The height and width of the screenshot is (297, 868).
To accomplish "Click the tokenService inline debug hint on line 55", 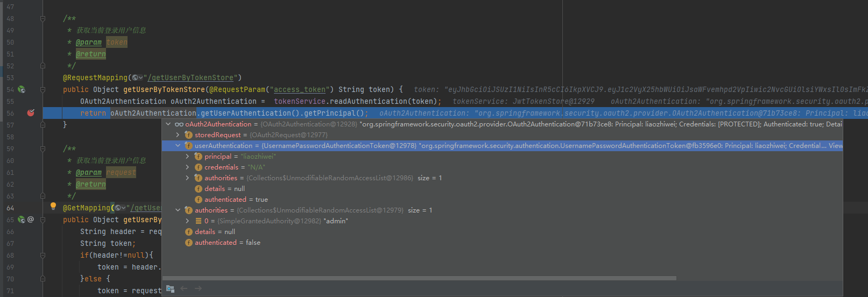I will pos(524,101).
